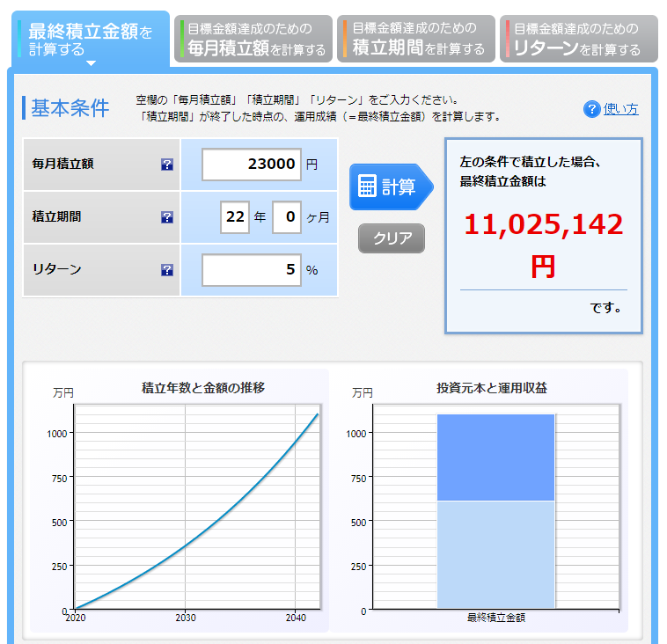The width and height of the screenshot is (667, 644).
Task: Open the 使い方 help link
Action: [x=620, y=109]
